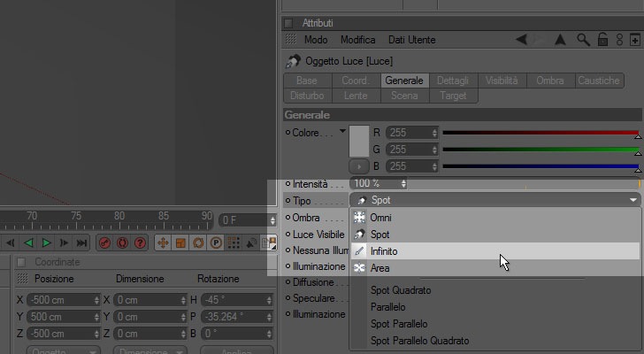
Task: Click the magnifier search icon in Attributi
Action: click(x=583, y=40)
